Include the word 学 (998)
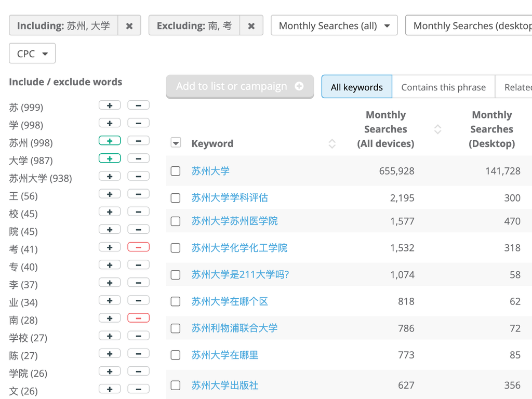The width and height of the screenshot is (532, 399). pyautogui.click(x=110, y=123)
